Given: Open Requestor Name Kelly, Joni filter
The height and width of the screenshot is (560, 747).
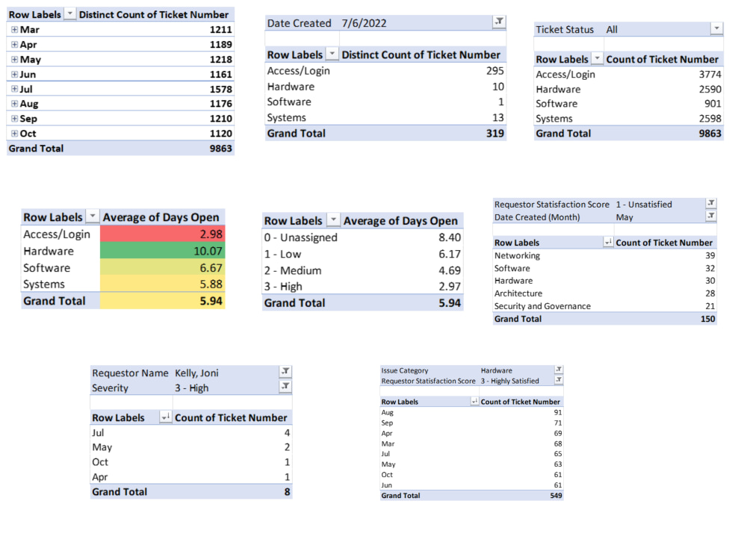Looking at the screenshot, I should point(285,371).
